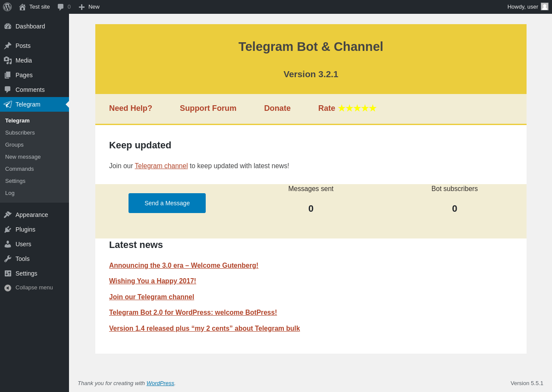552x392 pixels.
Task: Click the Rate link text
Action: 326,108
